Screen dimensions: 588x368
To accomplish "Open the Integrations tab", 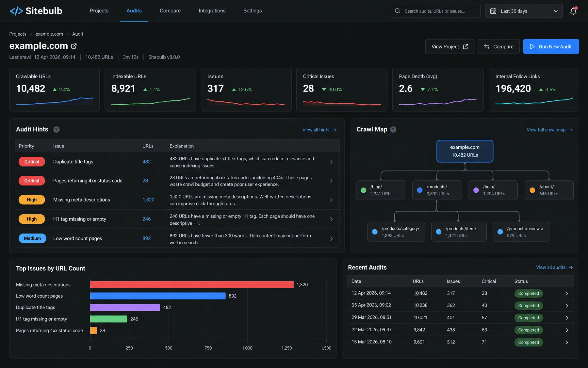I will click(212, 11).
